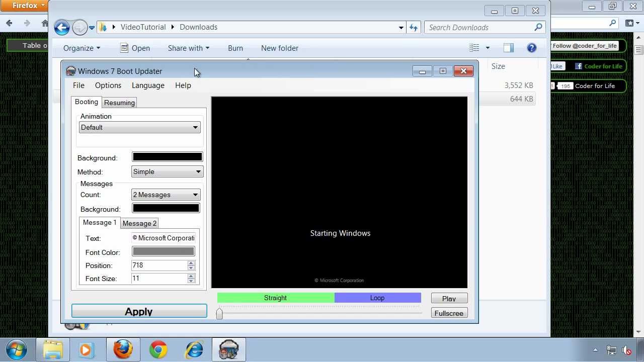The width and height of the screenshot is (644, 362).
Task: Expand the Animation Default dropdown
Action: coord(140,128)
